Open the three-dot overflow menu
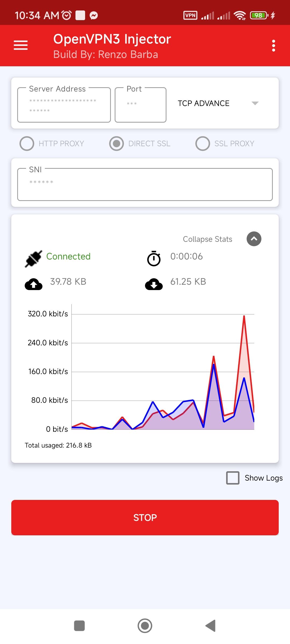The height and width of the screenshot is (644, 290). tap(273, 46)
